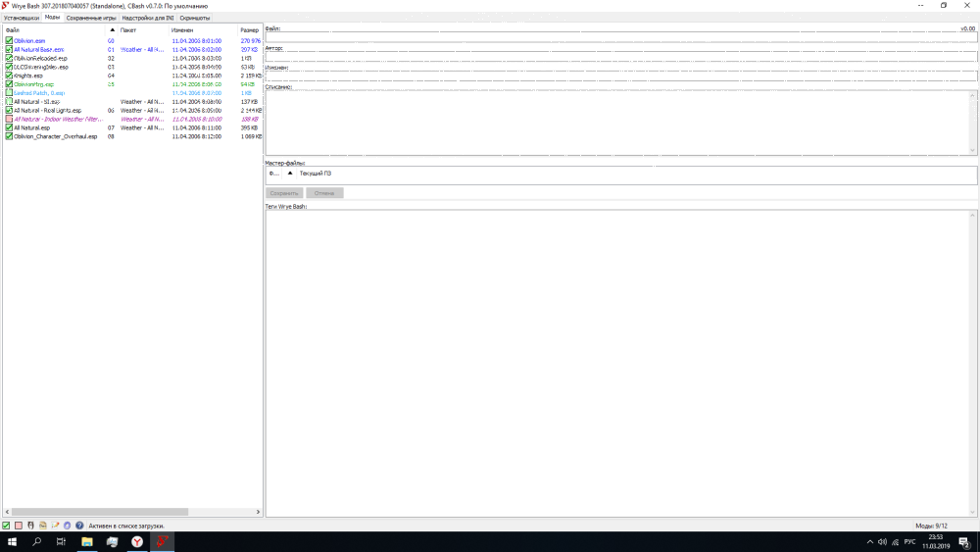Toggle All Natural - Indoor Weather Filter checkbox
Image resolution: width=980 pixels, height=552 pixels.
pyautogui.click(x=9, y=119)
